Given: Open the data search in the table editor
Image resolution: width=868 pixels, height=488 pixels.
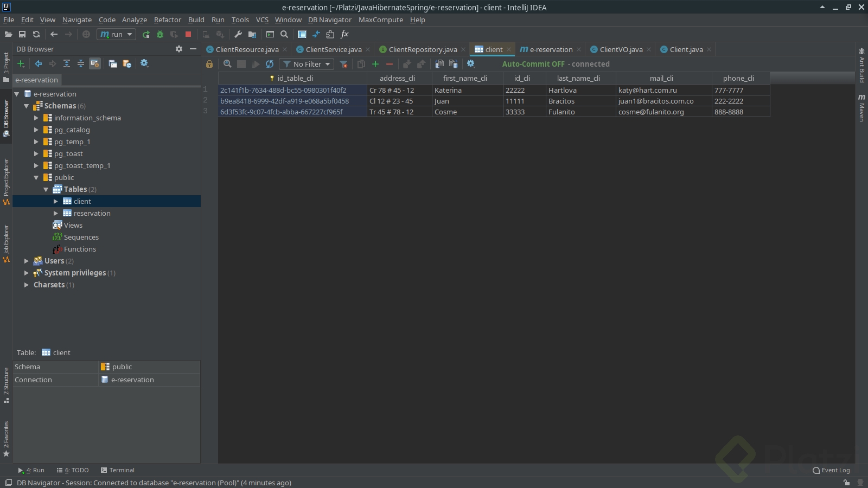Looking at the screenshot, I should (227, 64).
